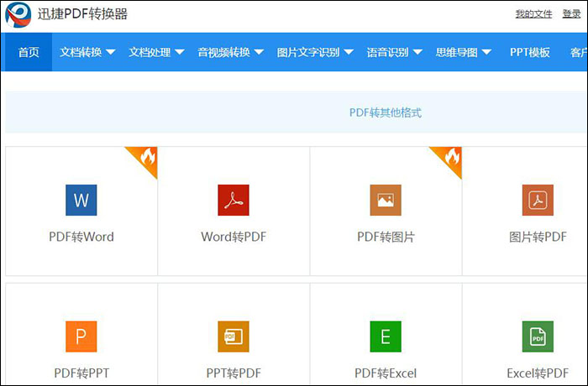Open the PDF转Excel green E icon

coord(386,336)
